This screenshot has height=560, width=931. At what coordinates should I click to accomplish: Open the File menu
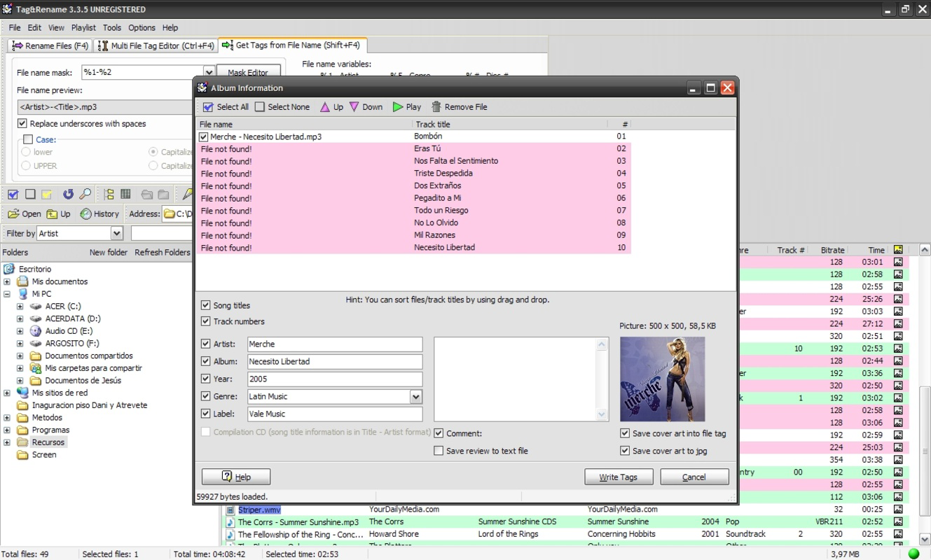[x=15, y=28]
